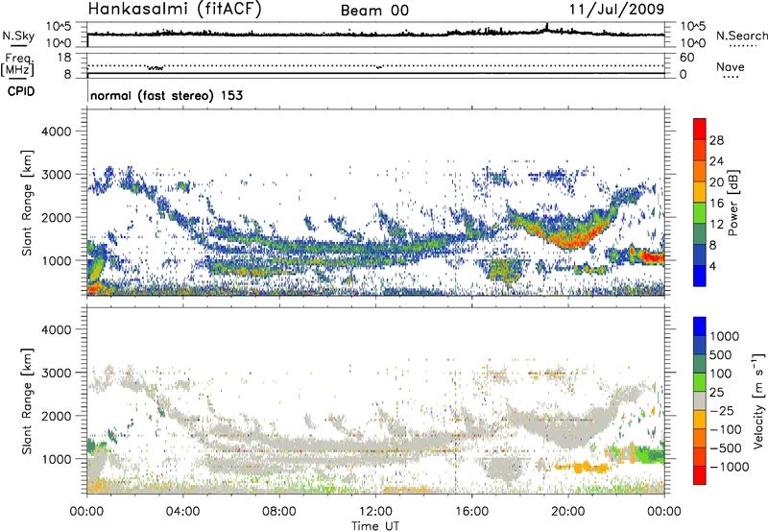Screen dimensions: 768x532
Task: Click the noise peak near 19:00 in N.Sky trace
Action: (x=547, y=28)
